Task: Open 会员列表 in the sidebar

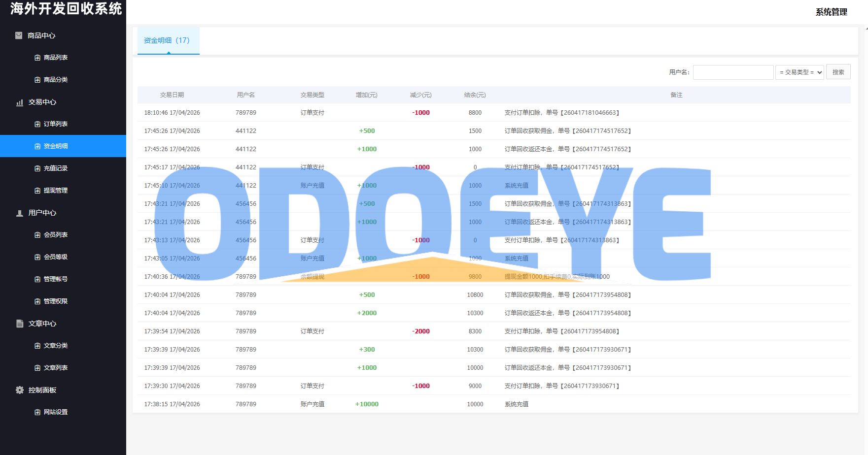Action: 56,235
